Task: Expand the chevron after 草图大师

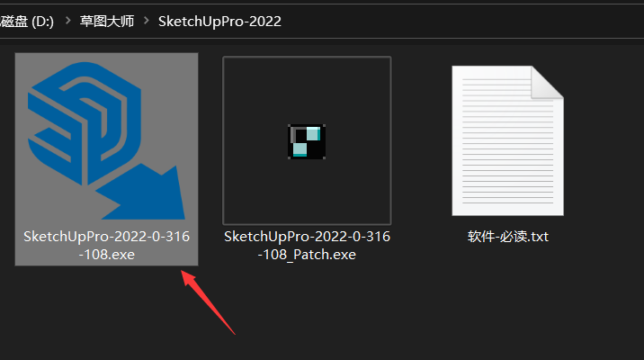Action: point(147,21)
